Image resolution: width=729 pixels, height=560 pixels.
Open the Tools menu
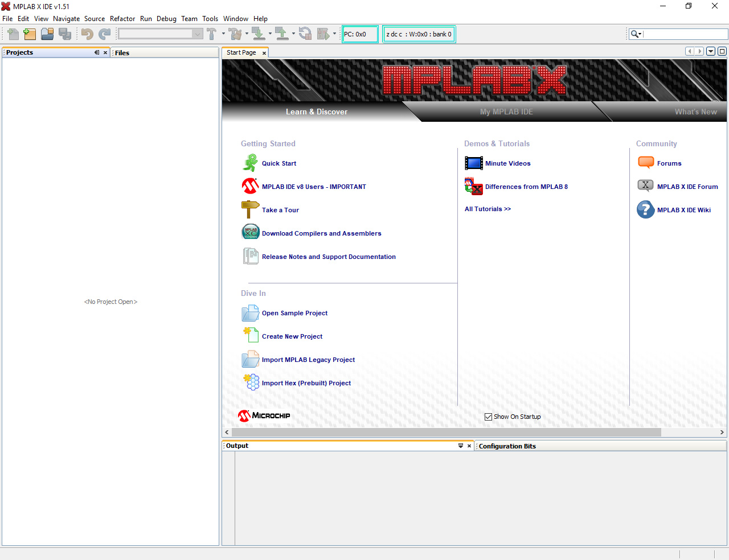coord(210,19)
